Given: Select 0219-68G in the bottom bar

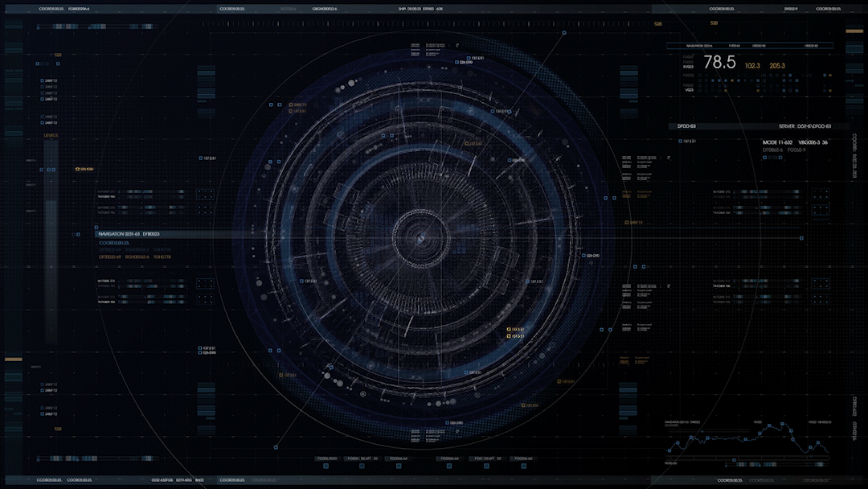Looking at the screenshot, I should point(184,480).
